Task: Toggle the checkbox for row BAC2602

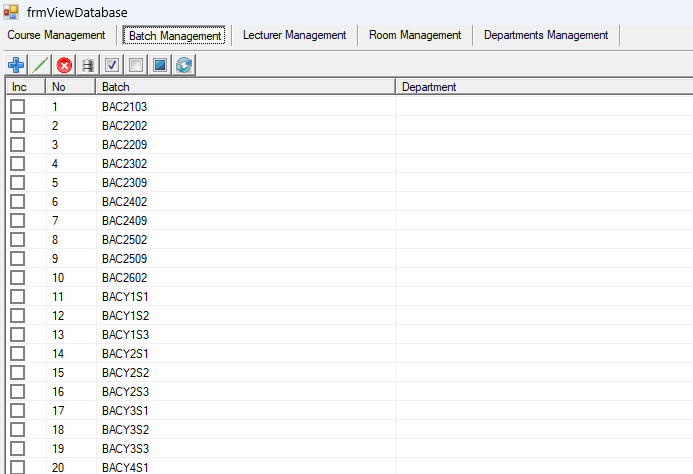Action: pyautogui.click(x=18, y=278)
